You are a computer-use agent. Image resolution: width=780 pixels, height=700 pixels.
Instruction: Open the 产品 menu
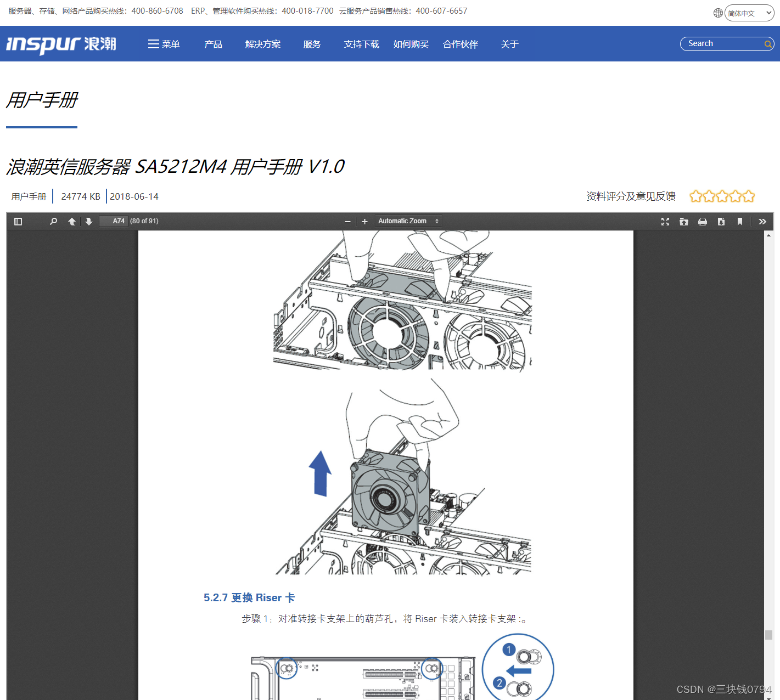pos(213,44)
